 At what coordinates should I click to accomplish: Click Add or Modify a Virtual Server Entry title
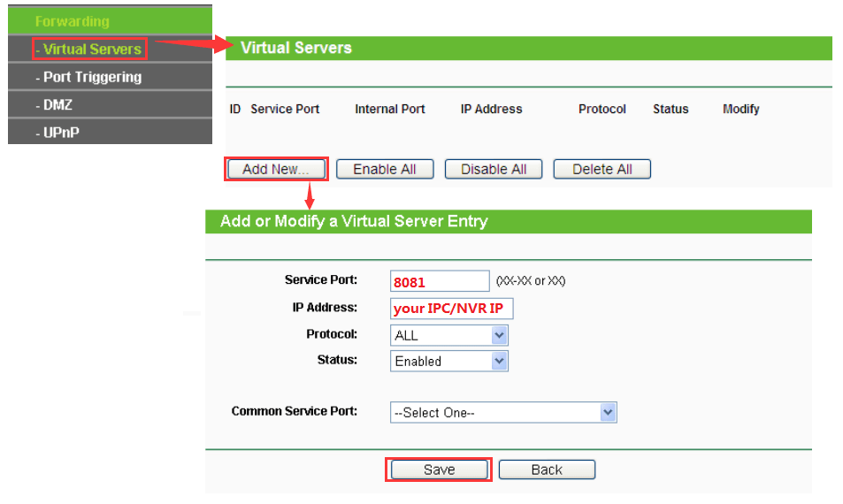click(354, 221)
